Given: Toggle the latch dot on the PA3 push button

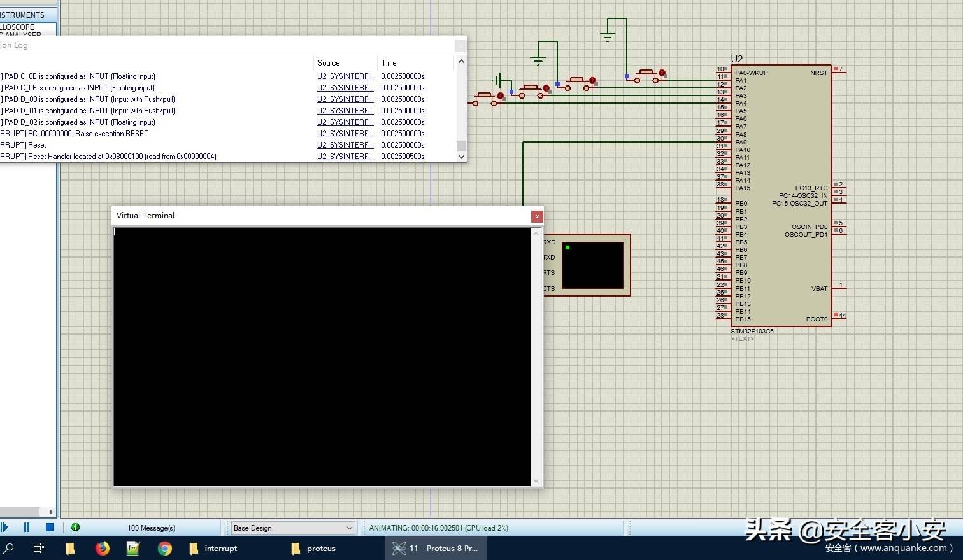Looking at the screenshot, I should [546, 88].
